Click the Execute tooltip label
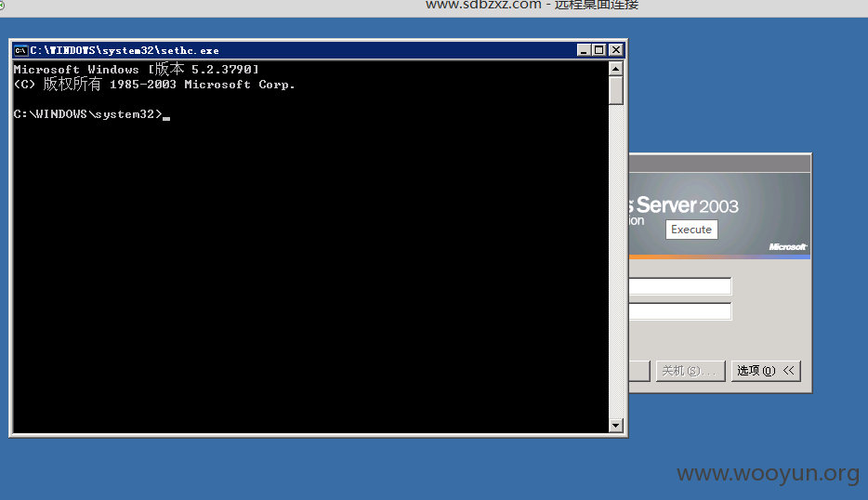This screenshot has width=868, height=500. click(691, 230)
